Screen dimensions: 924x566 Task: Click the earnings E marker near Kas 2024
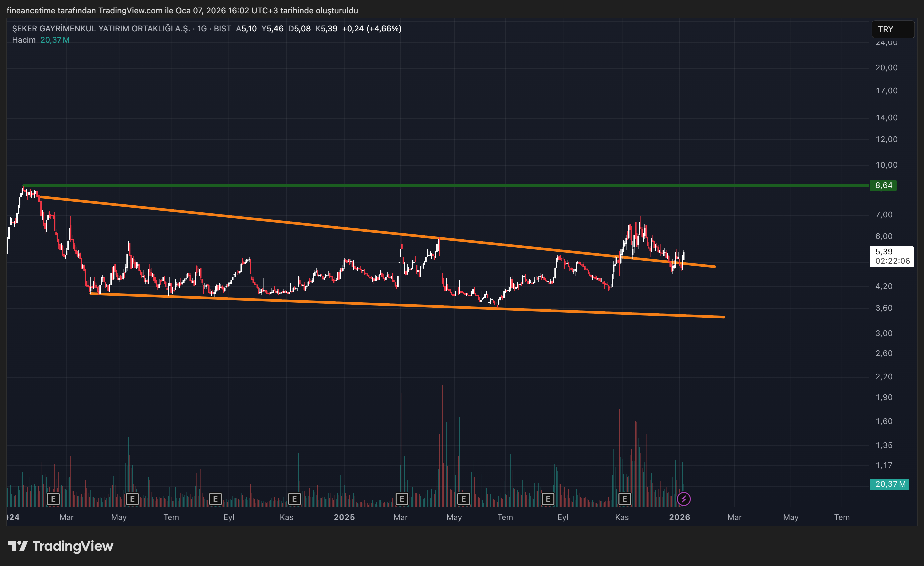point(294,499)
